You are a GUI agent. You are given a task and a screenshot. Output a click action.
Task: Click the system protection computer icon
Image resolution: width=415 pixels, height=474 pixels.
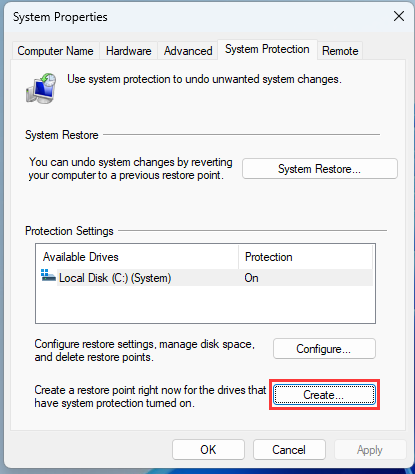(x=41, y=88)
